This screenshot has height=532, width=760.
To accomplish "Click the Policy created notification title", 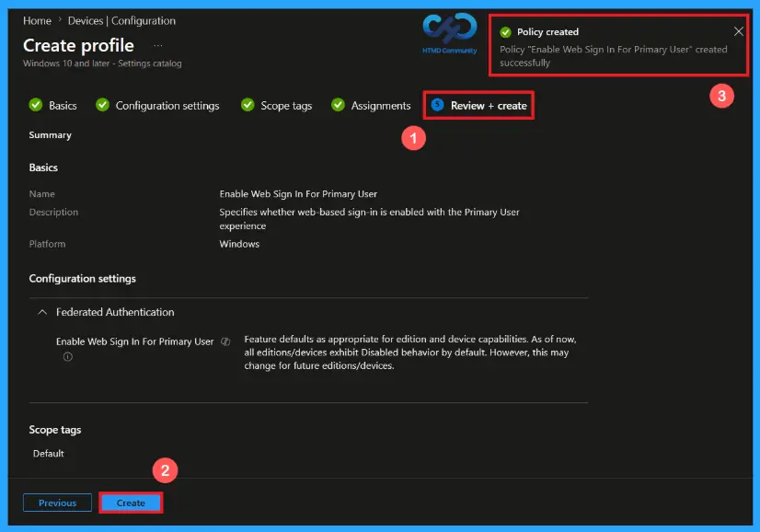I will 547,32.
